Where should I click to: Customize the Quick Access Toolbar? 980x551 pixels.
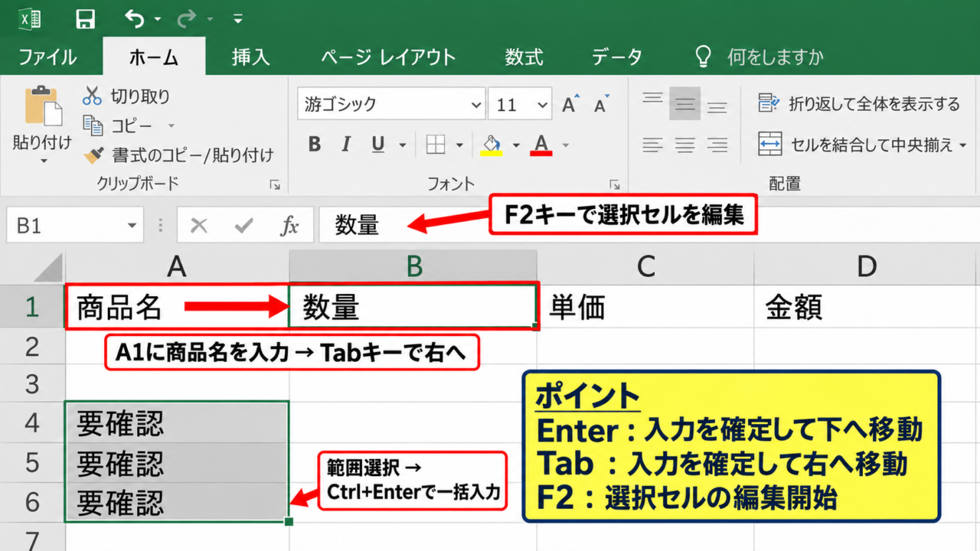[x=238, y=19]
